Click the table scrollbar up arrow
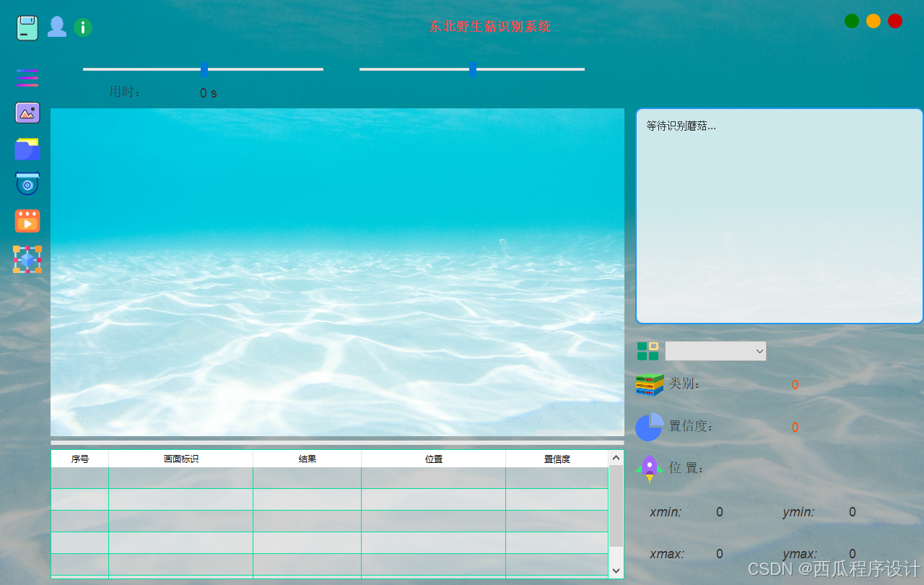Screen dimensions: 924x585 (x=616, y=457)
